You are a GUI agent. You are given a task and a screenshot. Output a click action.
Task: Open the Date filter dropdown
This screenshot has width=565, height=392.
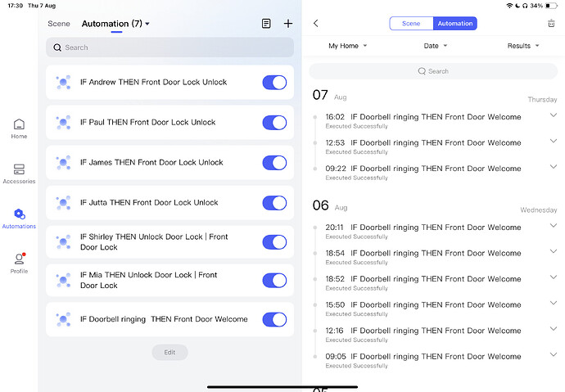click(435, 46)
